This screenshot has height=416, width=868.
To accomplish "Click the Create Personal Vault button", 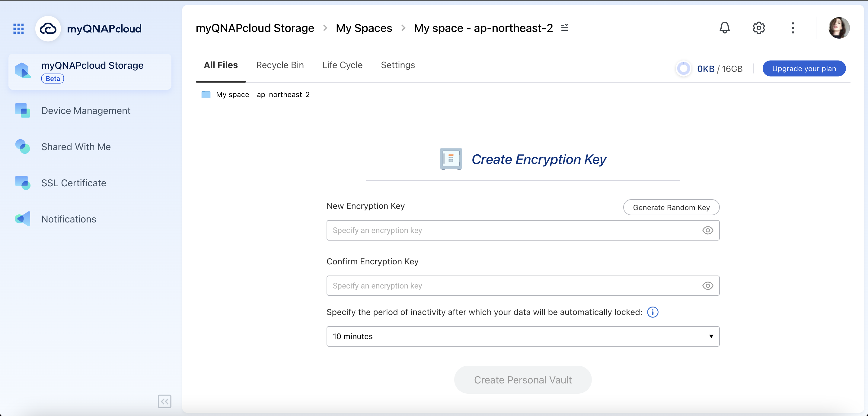I will tap(523, 380).
